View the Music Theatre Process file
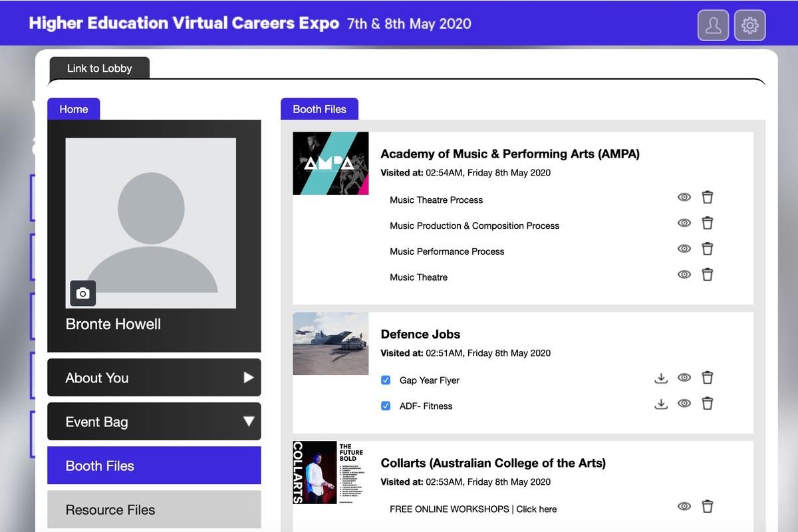 click(684, 197)
